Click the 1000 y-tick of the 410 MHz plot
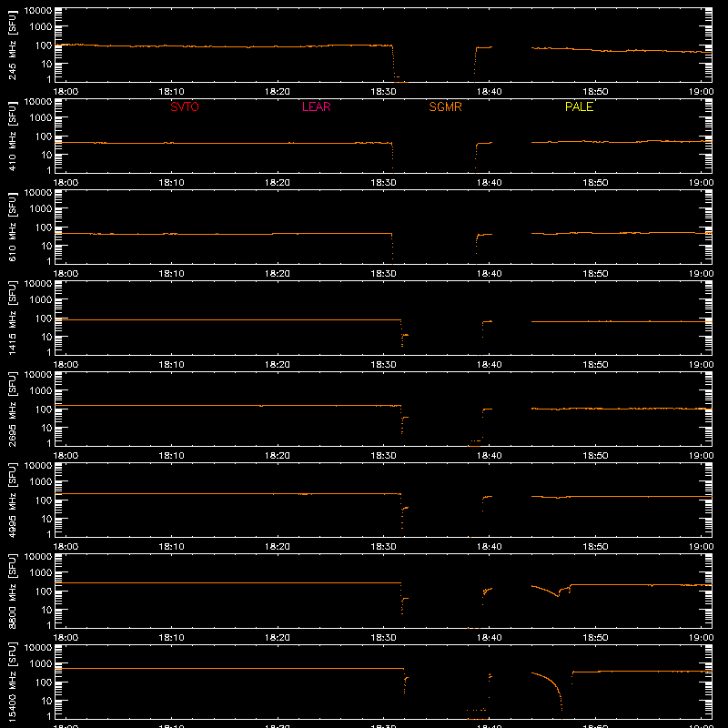728x728 pixels. point(41,118)
